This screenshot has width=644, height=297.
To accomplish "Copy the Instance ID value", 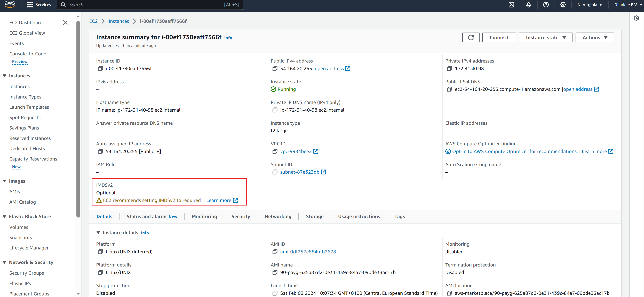I will click(x=100, y=68).
